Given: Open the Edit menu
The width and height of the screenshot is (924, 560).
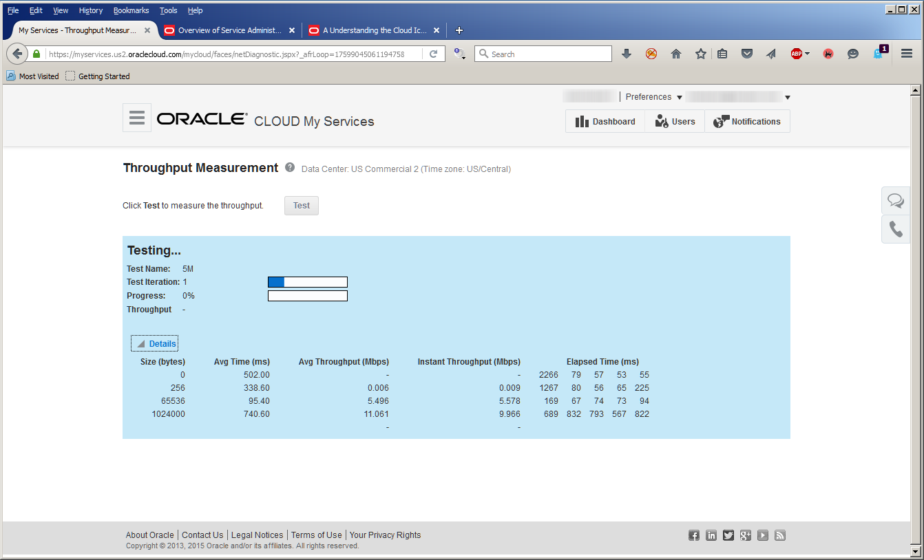Looking at the screenshot, I should point(36,10).
